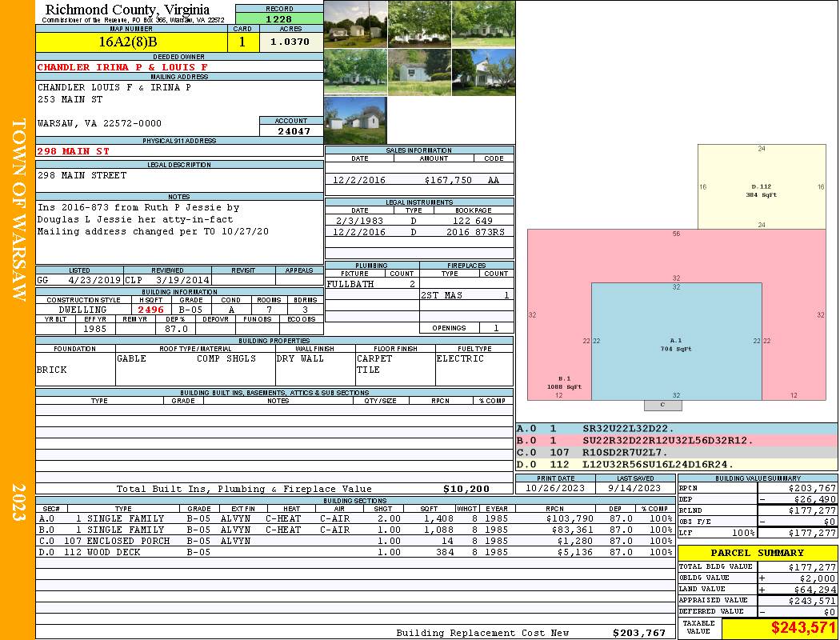Click the account number 24047 box
Screen dimensions: 840x640
pos(291,130)
